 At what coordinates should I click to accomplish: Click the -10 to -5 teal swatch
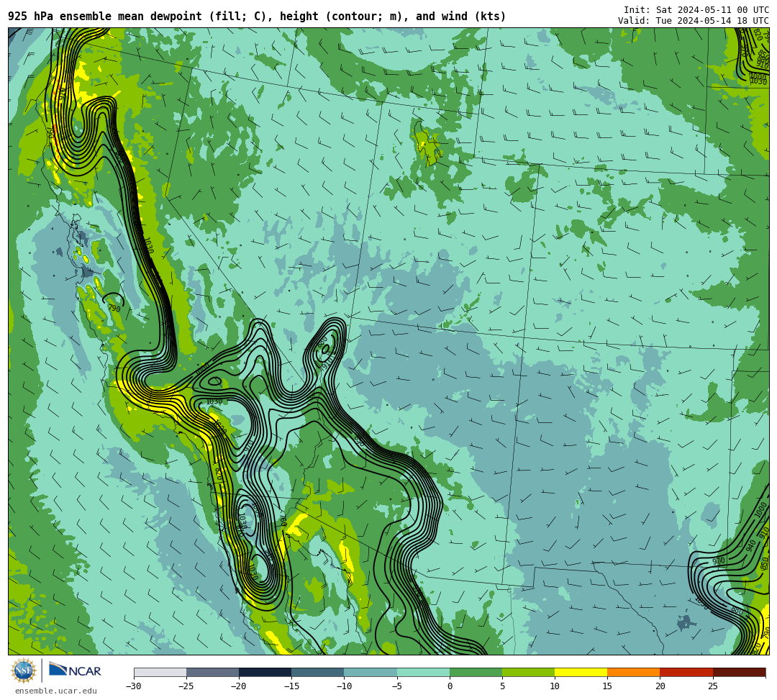371,672
